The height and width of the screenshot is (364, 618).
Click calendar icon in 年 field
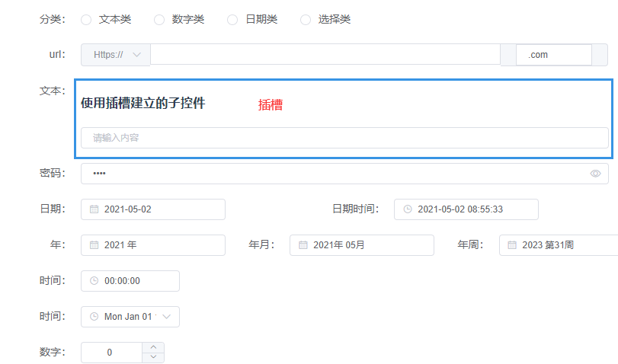tap(94, 245)
